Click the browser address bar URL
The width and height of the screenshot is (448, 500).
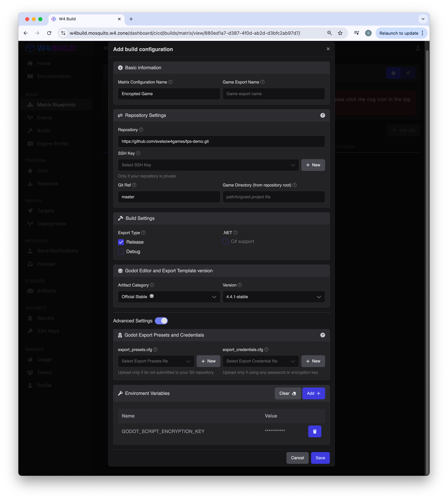[185, 33]
